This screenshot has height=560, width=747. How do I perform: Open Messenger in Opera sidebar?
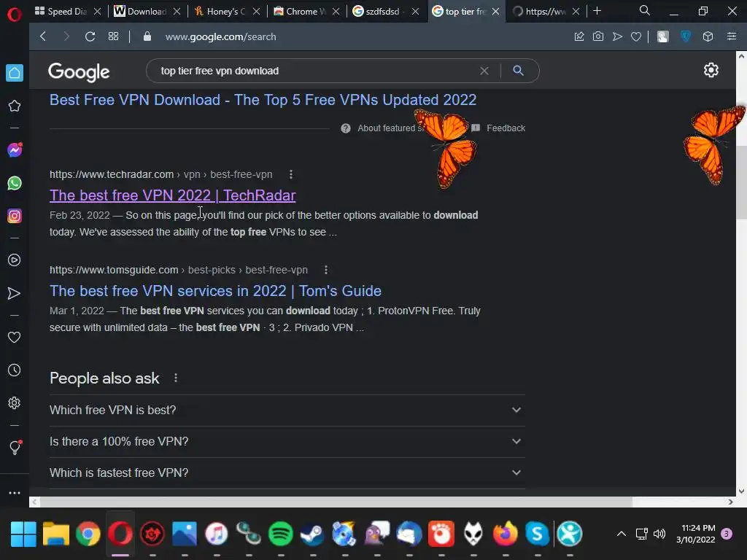pos(15,150)
